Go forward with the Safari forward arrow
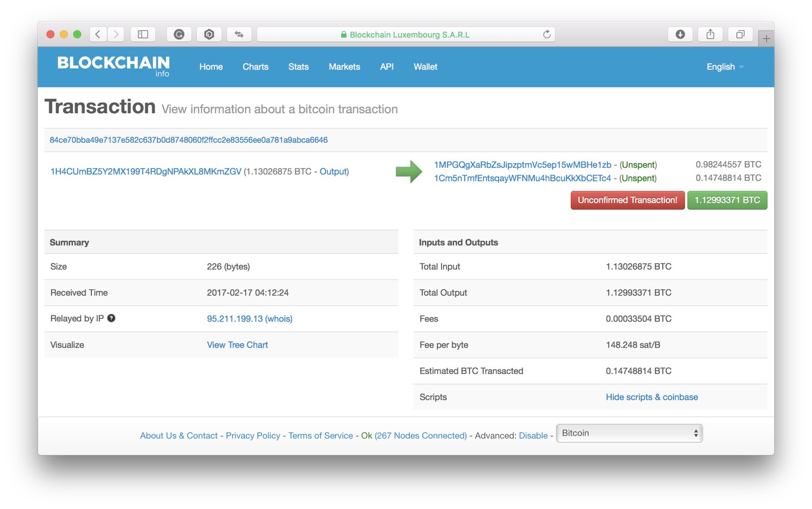The height and width of the screenshot is (509, 812). pyautogui.click(x=116, y=34)
